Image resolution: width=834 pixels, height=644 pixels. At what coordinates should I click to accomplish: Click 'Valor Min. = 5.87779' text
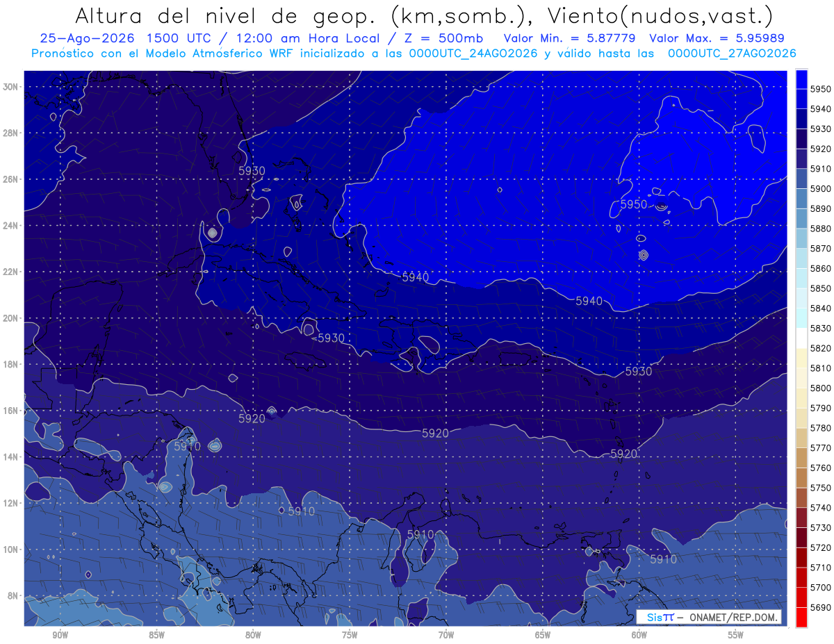click(569, 39)
